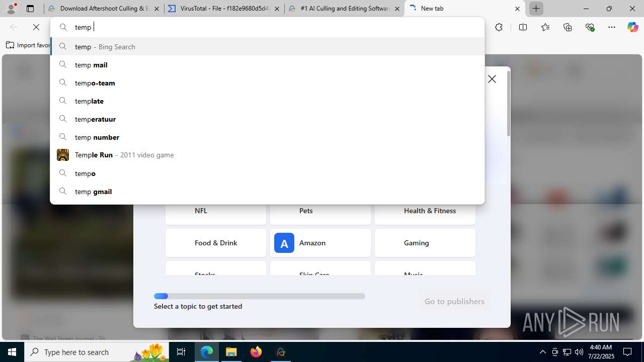Switch to the VirusTotal File tab

coord(224,9)
